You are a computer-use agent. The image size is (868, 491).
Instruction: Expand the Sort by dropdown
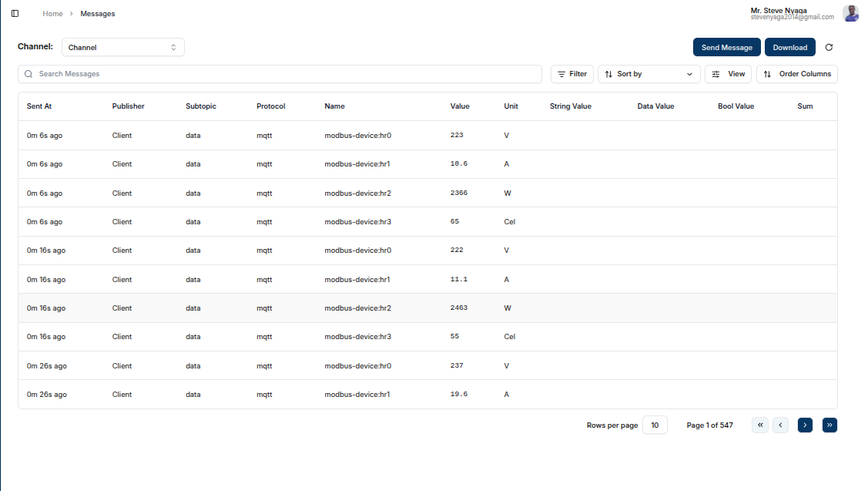click(648, 73)
